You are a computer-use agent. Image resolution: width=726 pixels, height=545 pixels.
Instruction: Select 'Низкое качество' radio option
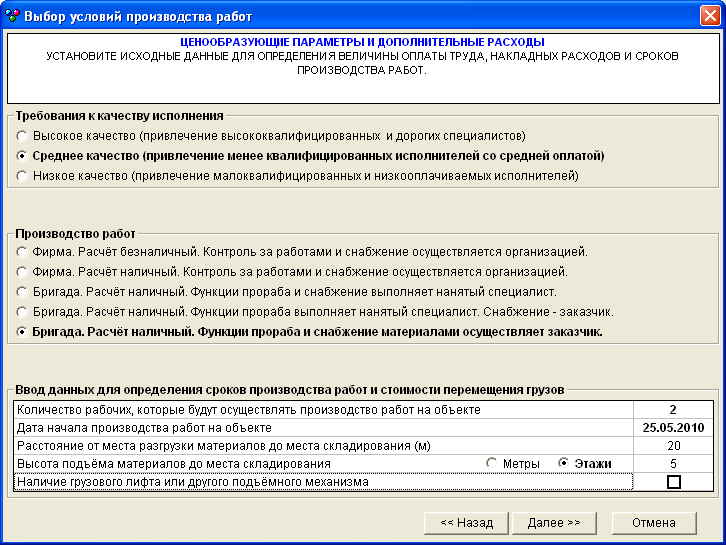(23, 176)
